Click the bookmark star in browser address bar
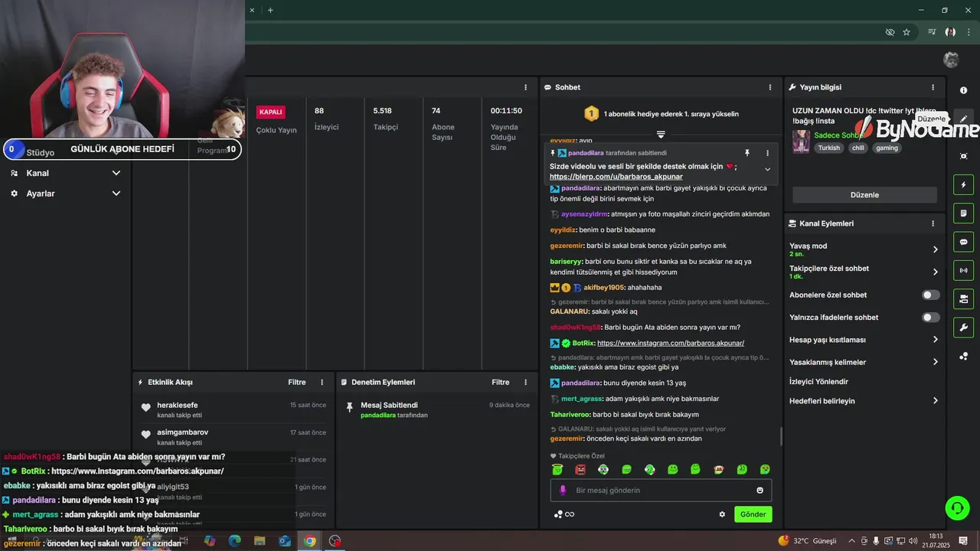The width and height of the screenshot is (980, 551). point(906,32)
